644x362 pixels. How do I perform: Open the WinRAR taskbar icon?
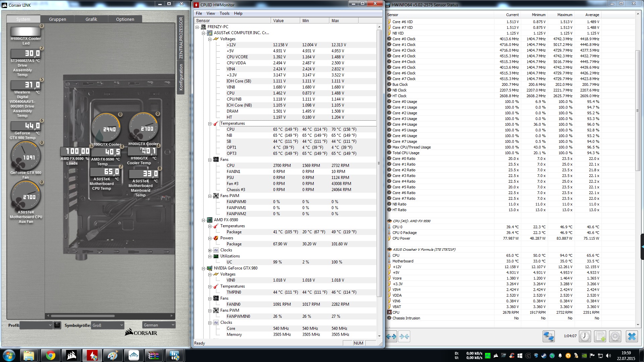(x=154, y=355)
